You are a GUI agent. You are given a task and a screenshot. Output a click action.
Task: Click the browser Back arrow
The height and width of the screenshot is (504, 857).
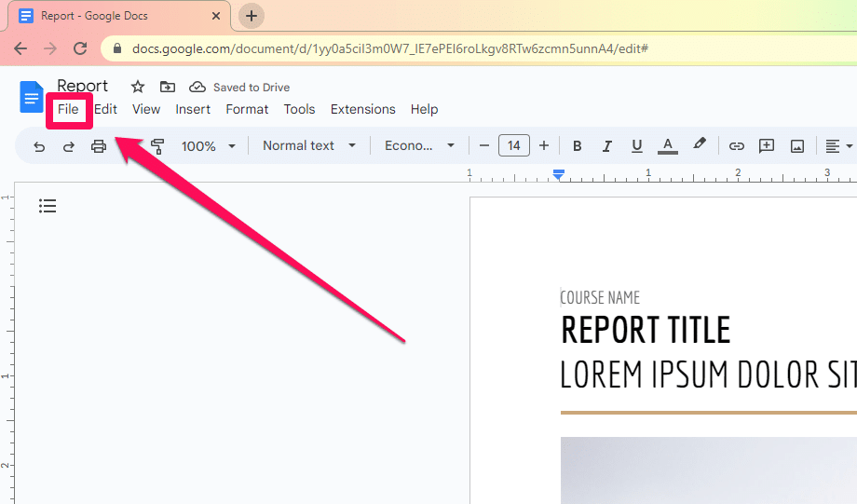pyautogui.click(x=20, y=48)
